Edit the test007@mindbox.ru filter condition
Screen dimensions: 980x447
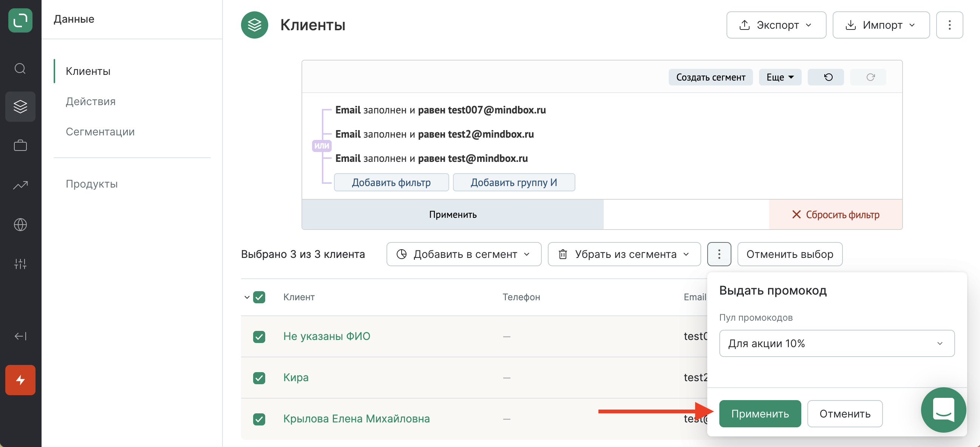[x=440, y=110]
